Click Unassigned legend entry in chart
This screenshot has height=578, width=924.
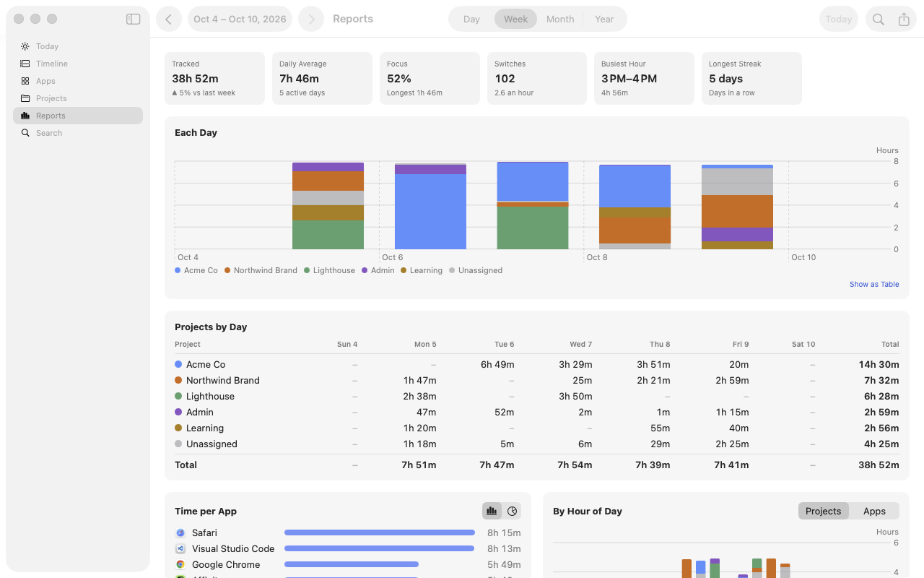(x=476, y=270)
